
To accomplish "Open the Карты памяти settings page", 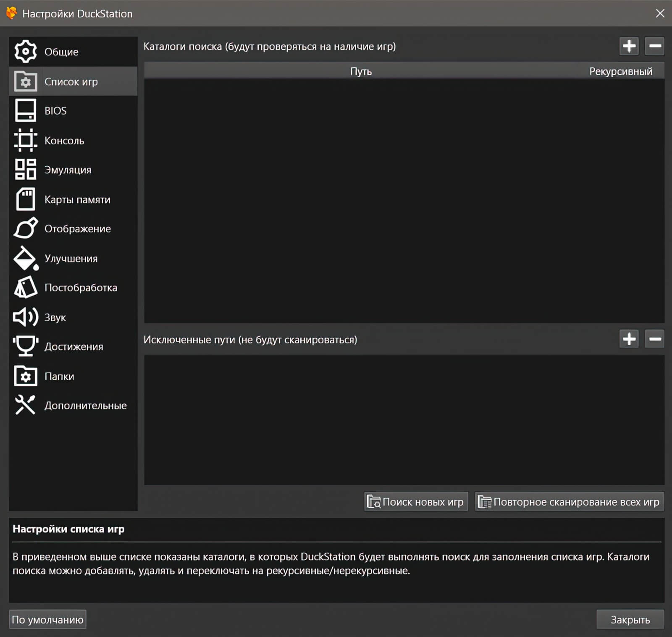I will pos(73,199).
